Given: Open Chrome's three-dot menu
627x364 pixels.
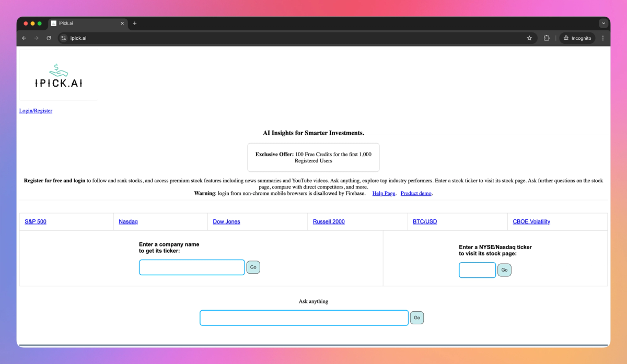Looking at the screenshot, I should (602, 38).
